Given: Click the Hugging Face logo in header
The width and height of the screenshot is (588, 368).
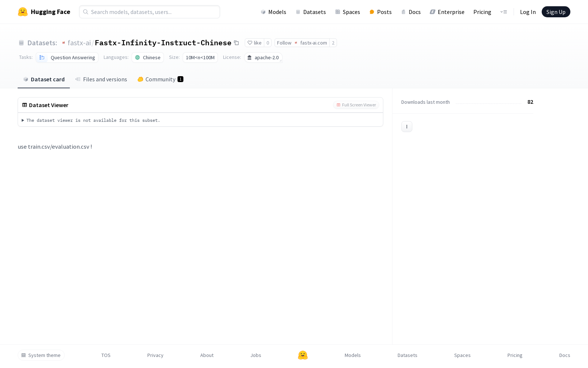Looking at the screenshot, I should point(44,12).
